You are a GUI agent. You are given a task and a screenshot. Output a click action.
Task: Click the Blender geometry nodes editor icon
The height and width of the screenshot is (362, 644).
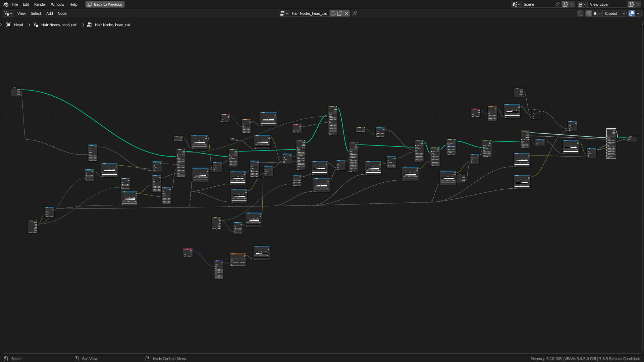[x=7, y=13]
